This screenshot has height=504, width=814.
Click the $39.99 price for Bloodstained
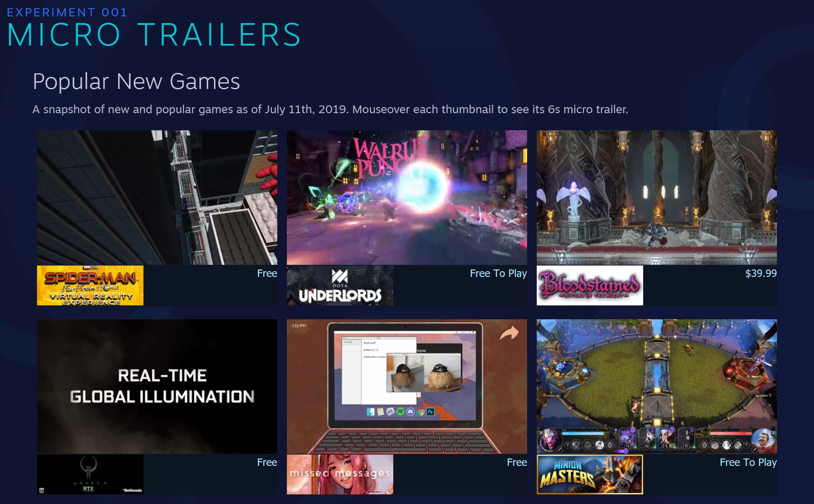761,273
